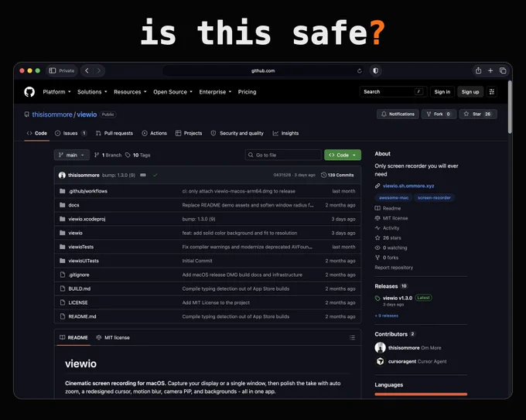Open the thisisommore contributor avatar
This screenshot has height=420, width=526.
click(380, 347)
